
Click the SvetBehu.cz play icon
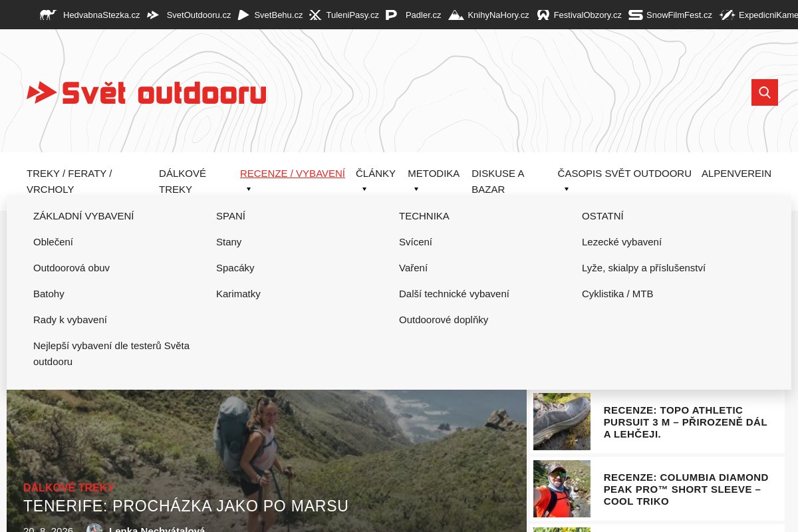pyautogui.click(x=243, y=15)
